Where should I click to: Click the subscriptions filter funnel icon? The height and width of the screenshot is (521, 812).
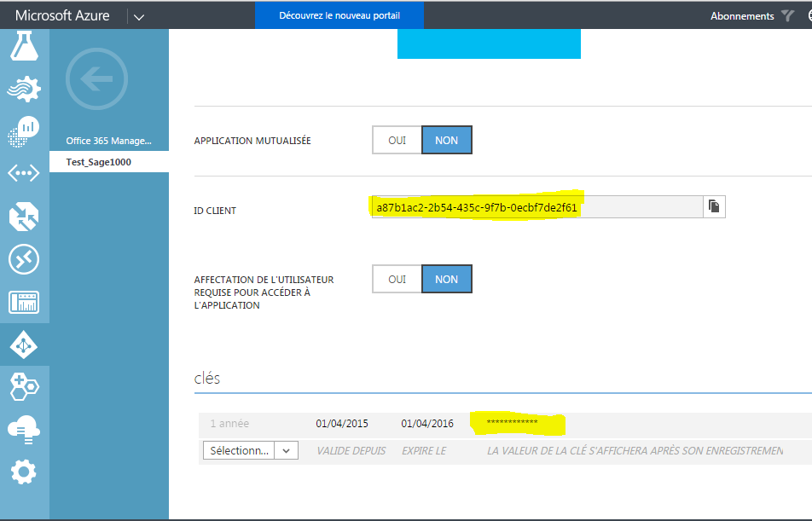pyautogui.click(x=787, y=15)
